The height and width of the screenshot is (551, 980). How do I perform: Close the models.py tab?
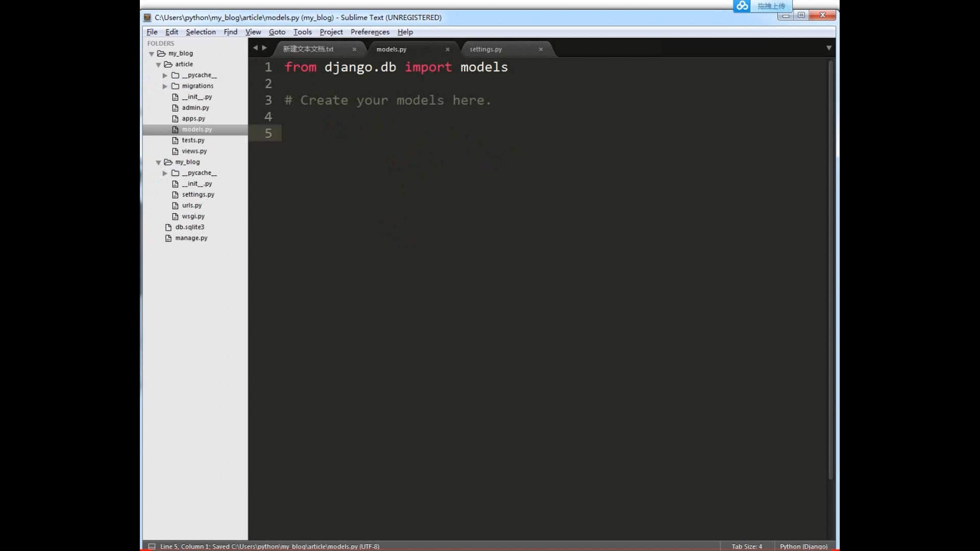pyautogui.click(x=448, y=49)
